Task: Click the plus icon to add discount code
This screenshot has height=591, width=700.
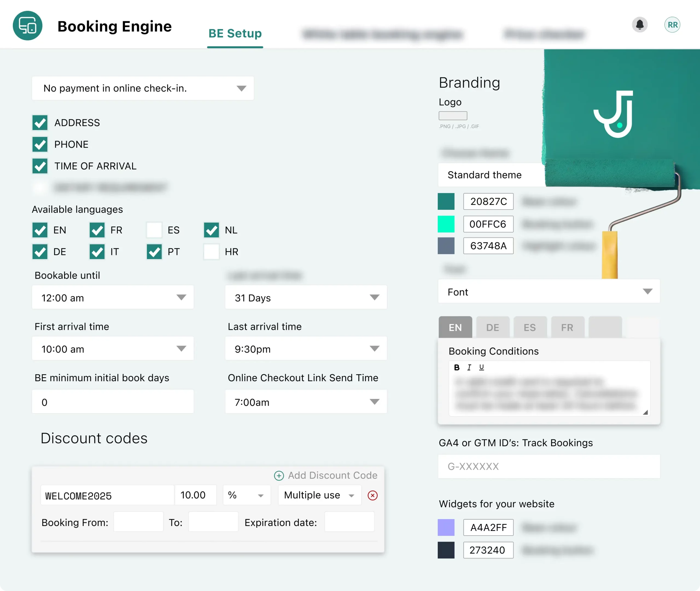Action: pyautogui.click(x=279, y=475)
